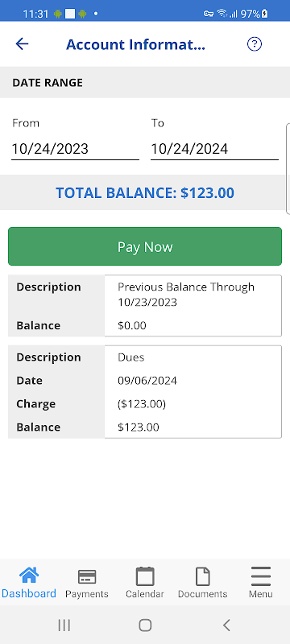The image size is (290, 644).
Task: Tap the Android system back chevron
Action: [226, 625]
